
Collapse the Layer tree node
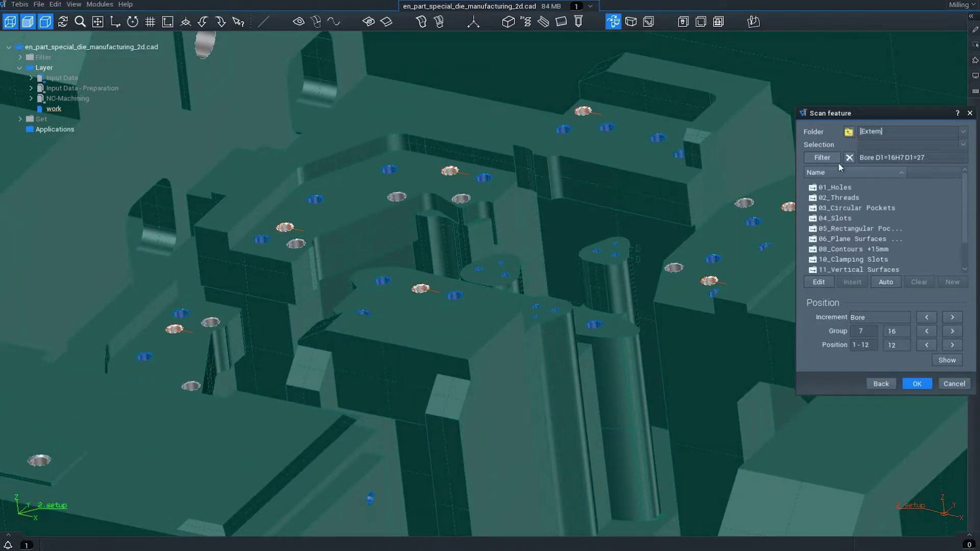pos(20,68)
